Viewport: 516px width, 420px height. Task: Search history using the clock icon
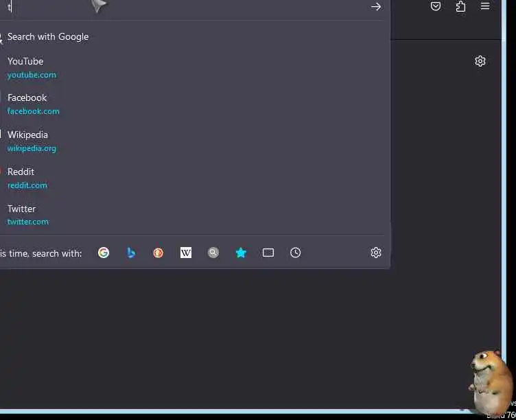pos(296,253)
